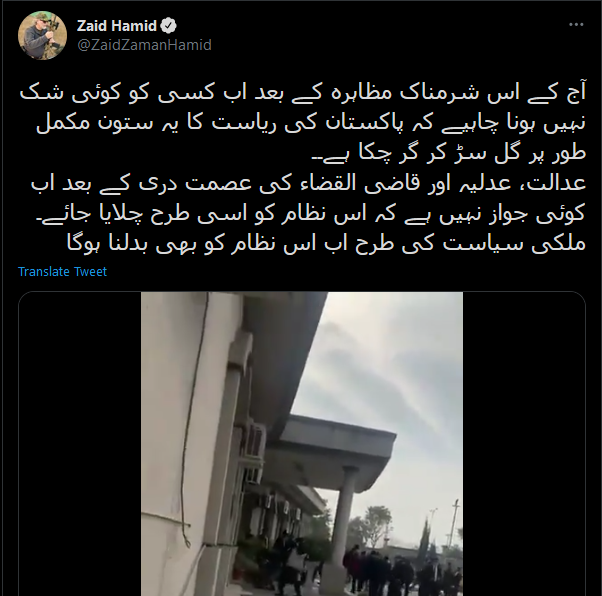
Task: Play the embedded video in the tweet
Action: point(302,444)
